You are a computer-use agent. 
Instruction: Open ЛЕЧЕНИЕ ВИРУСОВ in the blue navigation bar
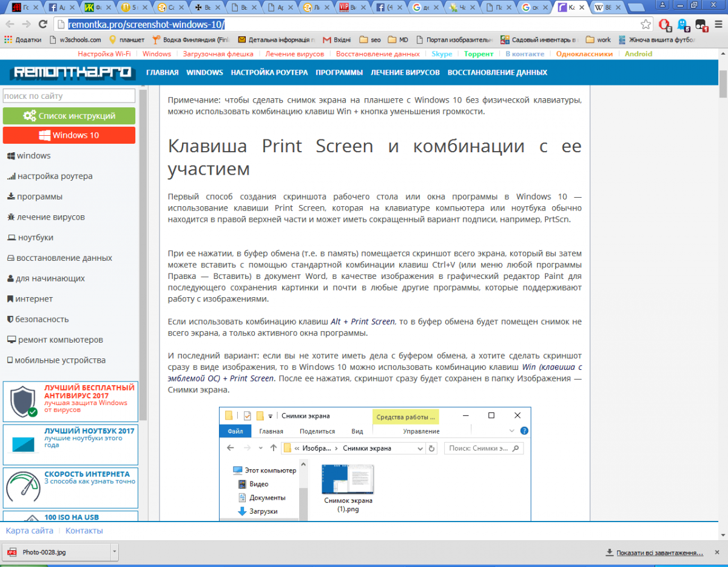(x=405, y=72)
